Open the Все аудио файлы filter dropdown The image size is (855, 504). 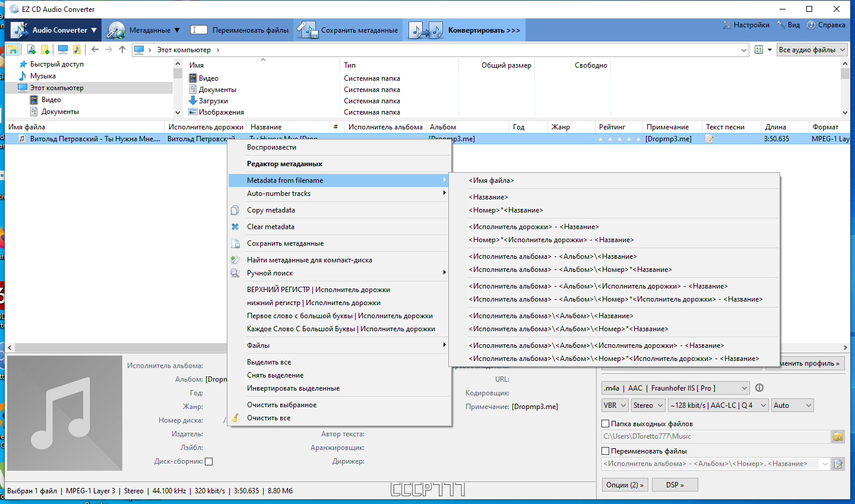(x=812, y=50)
